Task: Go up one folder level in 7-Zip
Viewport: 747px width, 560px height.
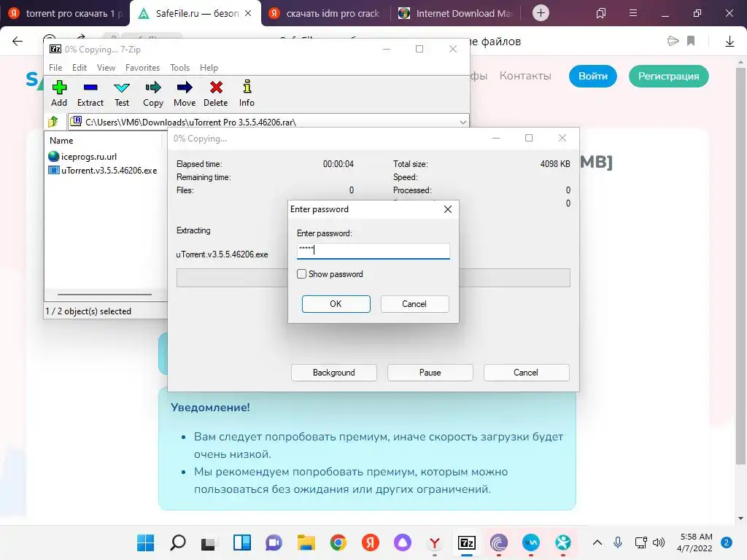Action: 53,122
